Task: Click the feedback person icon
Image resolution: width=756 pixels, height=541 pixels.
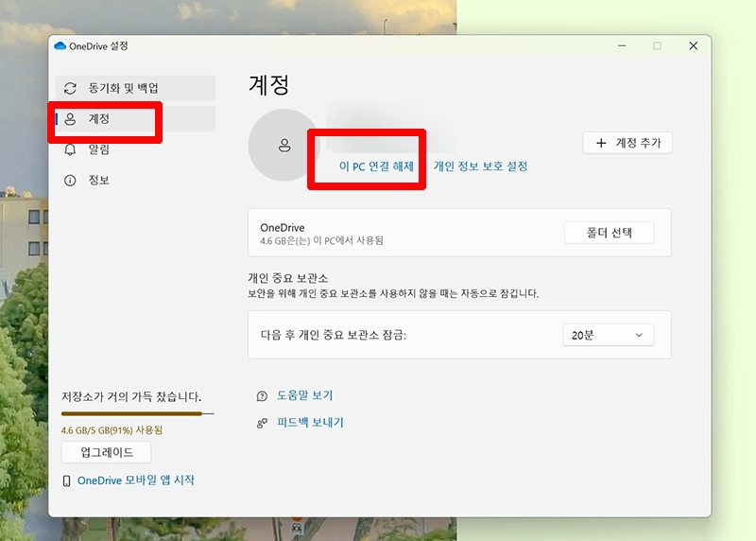Action: tap(262, 423)
